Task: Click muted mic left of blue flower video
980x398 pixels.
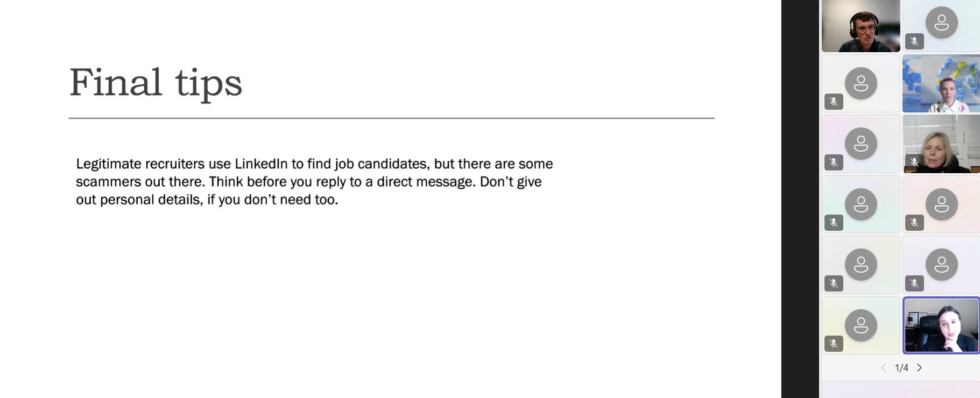Action: tap(834, 101)
